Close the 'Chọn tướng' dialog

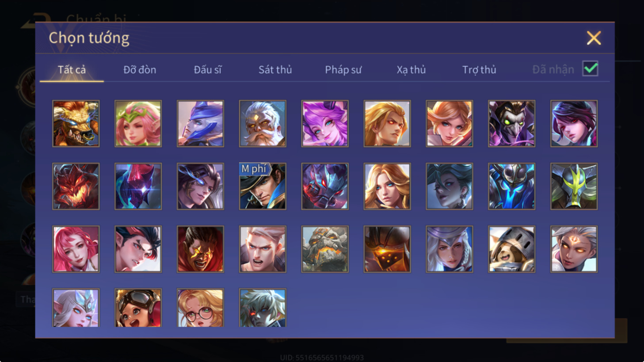(x=594, y=38)
